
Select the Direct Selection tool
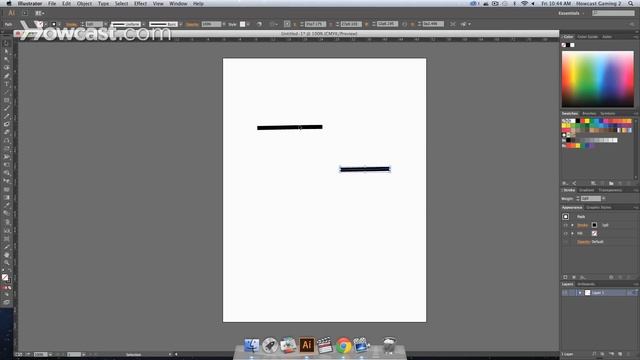pyautogui.click(x=7, y=51)
